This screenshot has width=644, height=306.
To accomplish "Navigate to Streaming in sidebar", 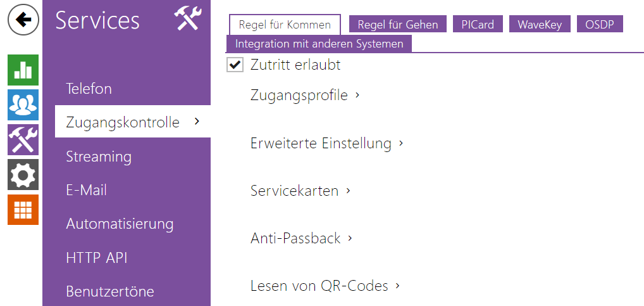I will pos(99,156).
